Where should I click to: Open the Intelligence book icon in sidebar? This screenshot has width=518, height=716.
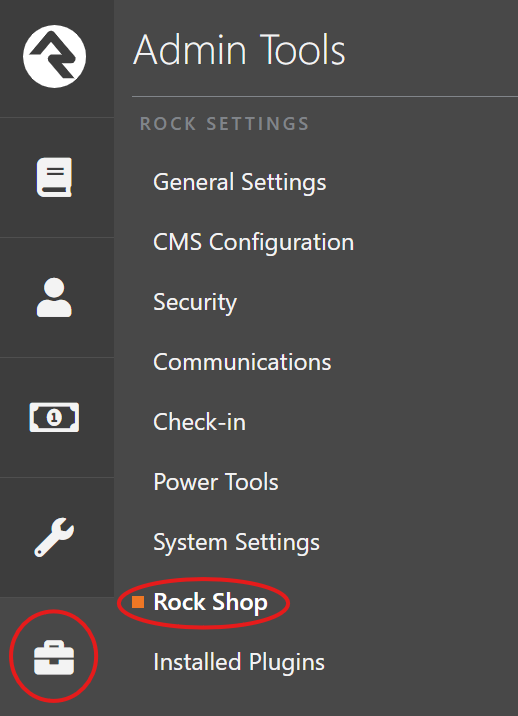pyautogui.click(x=54, y=177)
